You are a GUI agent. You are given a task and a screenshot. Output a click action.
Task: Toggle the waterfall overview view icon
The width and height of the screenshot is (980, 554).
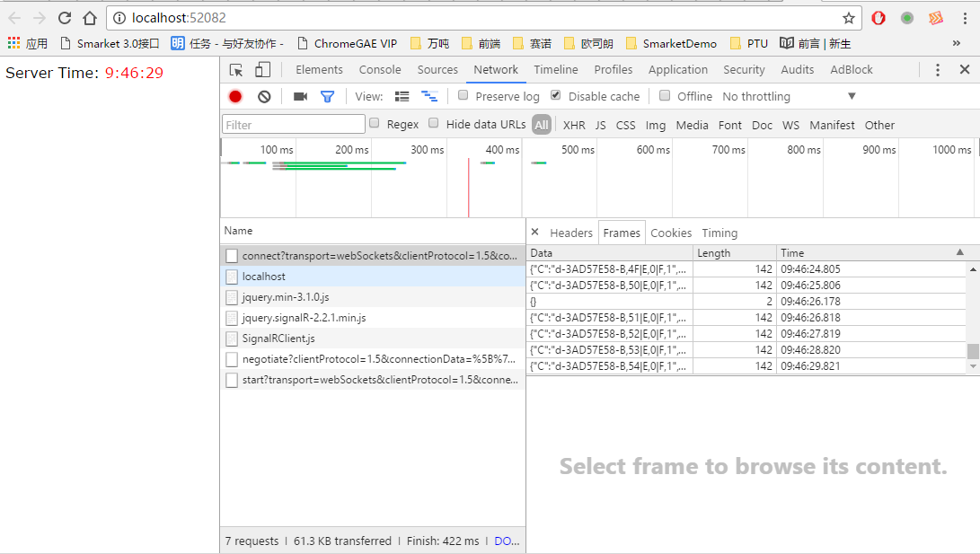[x=429, y=97]
